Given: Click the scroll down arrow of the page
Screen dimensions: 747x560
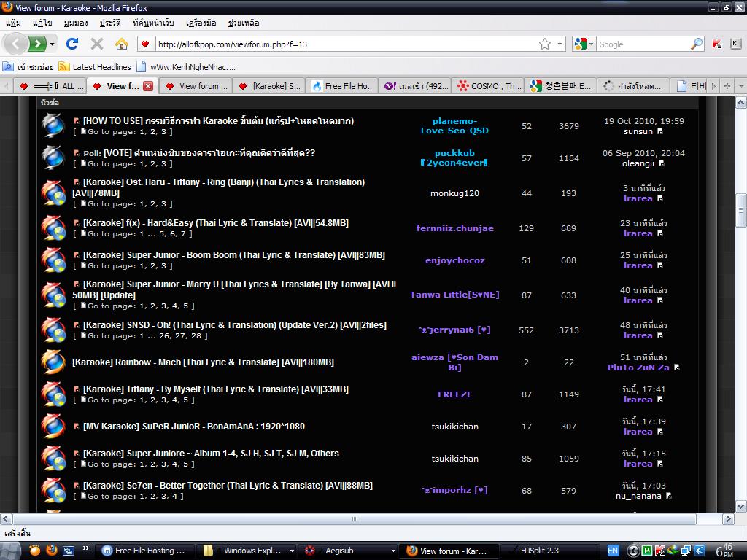Looking at the screenshot, I should click(741, 506).
